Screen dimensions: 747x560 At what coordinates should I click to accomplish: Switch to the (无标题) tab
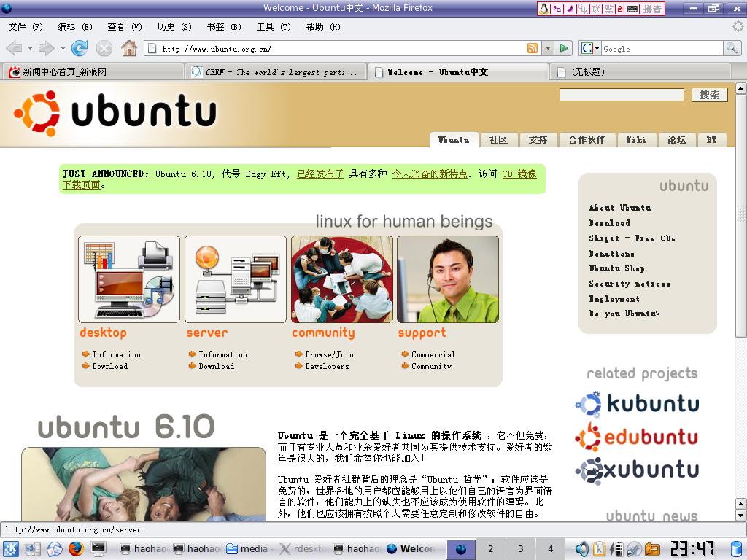click(639, 72)
